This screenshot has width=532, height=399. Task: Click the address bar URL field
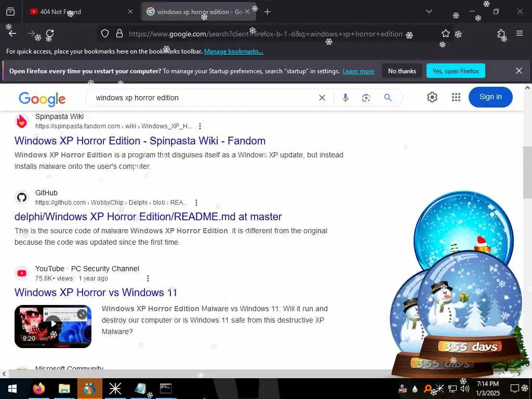tap(265, 34)
